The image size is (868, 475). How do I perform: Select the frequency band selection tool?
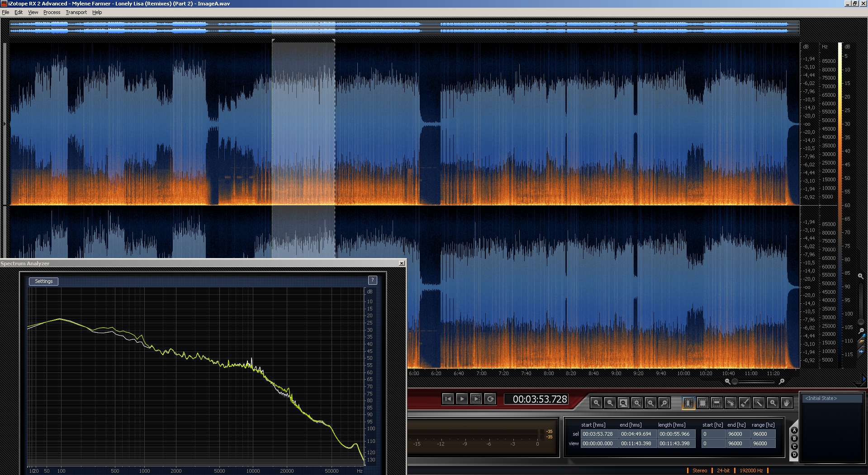tap(716, 403)
